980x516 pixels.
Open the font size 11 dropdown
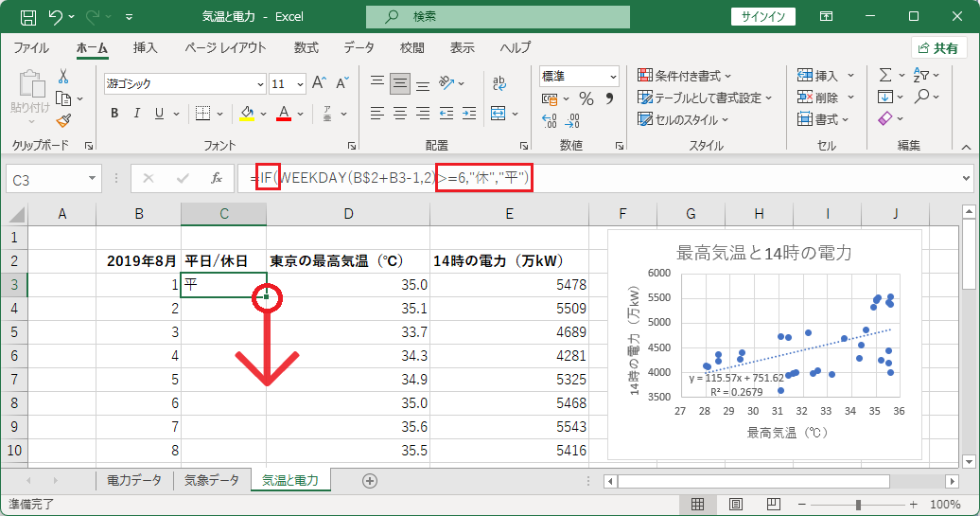pyautogui.click(x=300, y=84)
